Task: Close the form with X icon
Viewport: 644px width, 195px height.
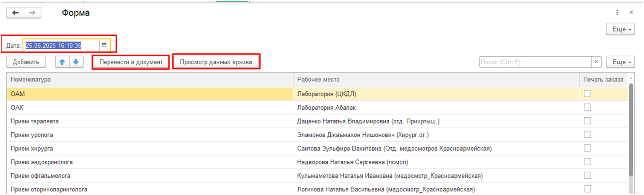Action: click(631, 12)
